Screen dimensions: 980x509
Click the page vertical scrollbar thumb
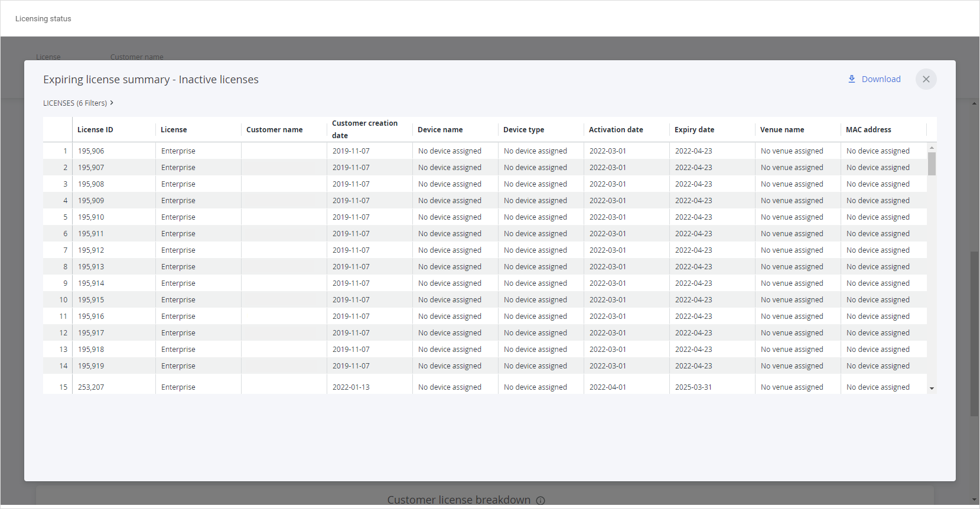point(974,334)
